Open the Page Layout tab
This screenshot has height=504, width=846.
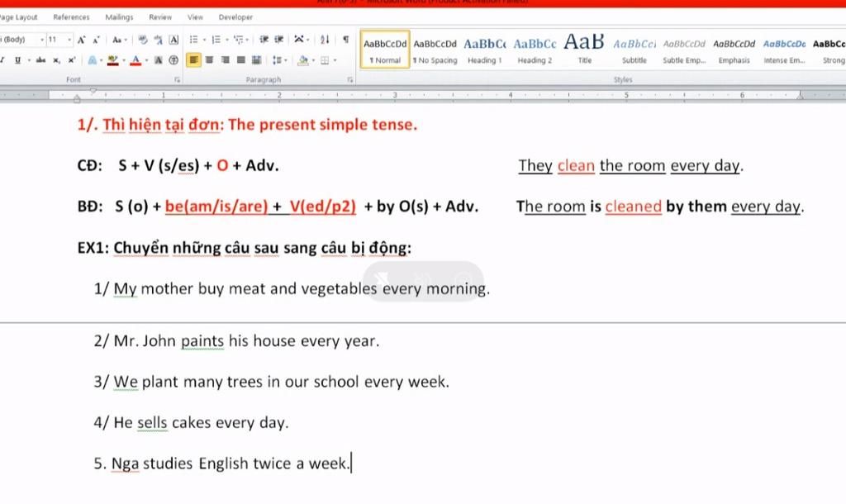19,17
